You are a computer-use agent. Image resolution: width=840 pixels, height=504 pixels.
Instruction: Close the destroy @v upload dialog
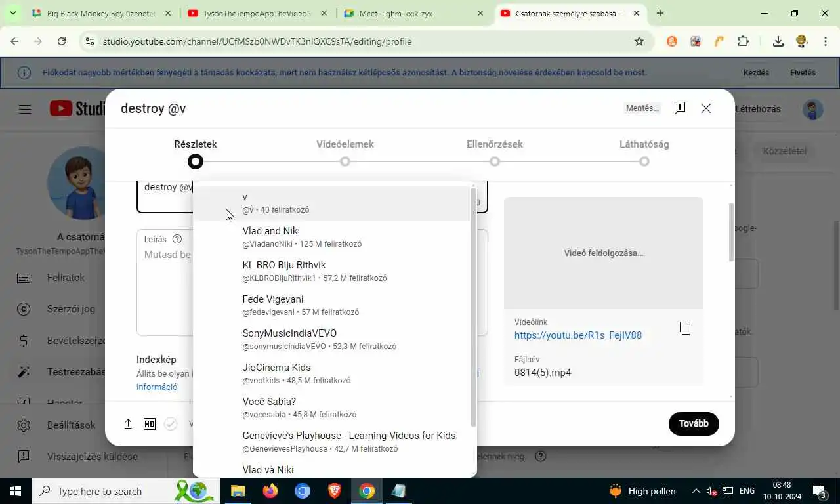(x=706, y=108)
